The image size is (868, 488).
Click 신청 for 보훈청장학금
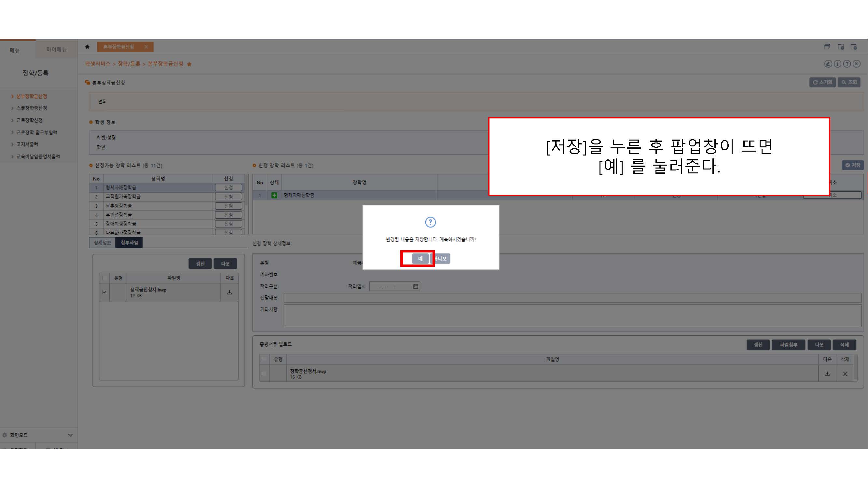click(x=228, y=206)
